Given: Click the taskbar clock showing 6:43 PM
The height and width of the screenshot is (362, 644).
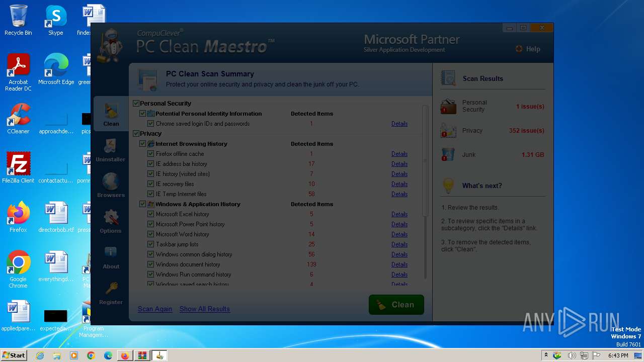Looking at the screenshot, I should (618, 355).
